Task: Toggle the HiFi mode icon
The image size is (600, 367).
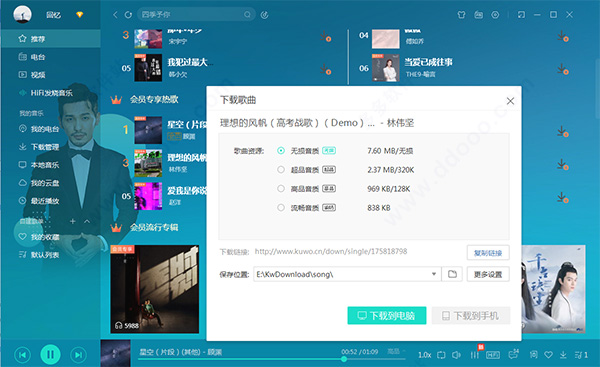Action: point(493,355)
